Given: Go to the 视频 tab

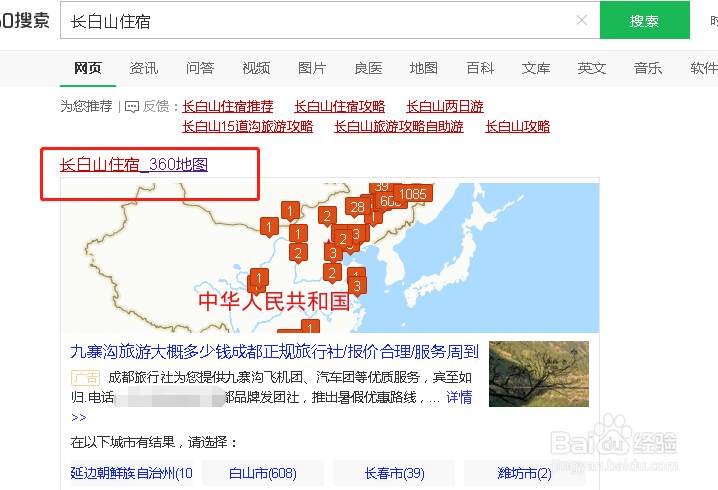Looking at the screenshot, I should point(256,68).
